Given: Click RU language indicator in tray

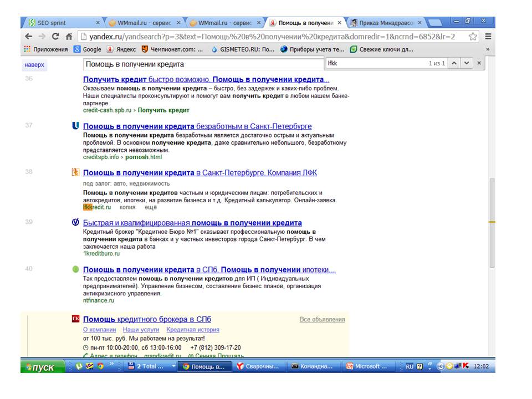Looking at the screenshot, I should coord(410,367).
